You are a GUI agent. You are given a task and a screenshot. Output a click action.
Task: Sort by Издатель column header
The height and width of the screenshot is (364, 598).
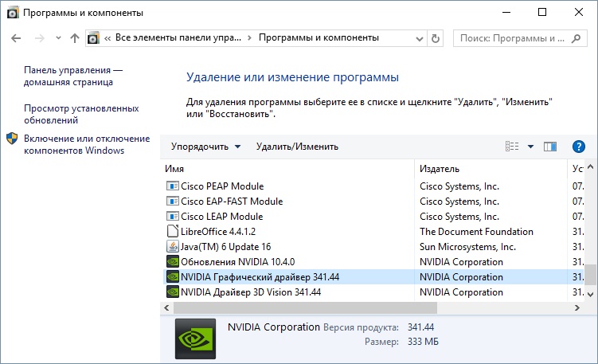point(440,169)
